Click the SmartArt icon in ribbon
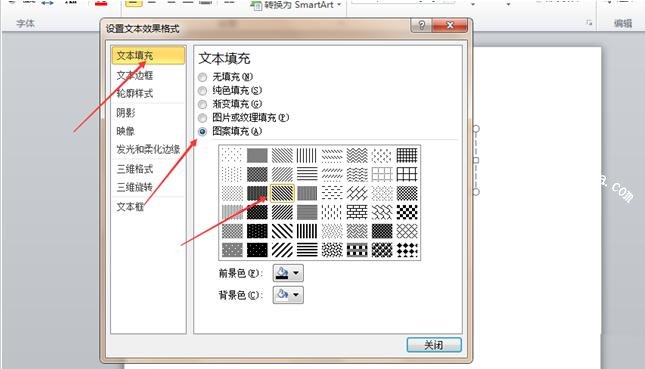The image size is (645, 369). click(x=256, y=5)
